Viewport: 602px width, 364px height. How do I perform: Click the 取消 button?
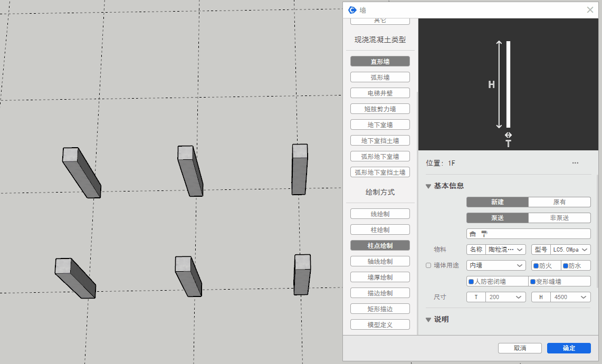[x=520, y=348]
